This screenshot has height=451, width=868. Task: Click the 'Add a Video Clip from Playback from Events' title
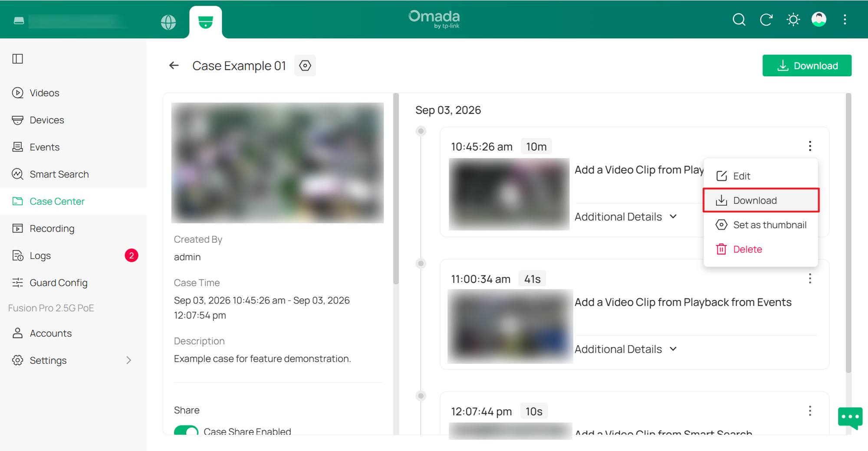point(683,302)
